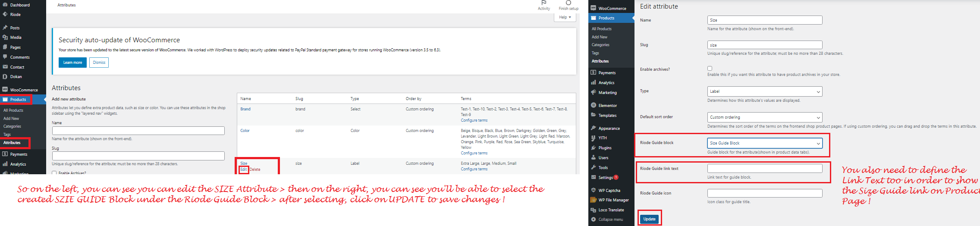Open All Products in the Edit attribute sidebar
Image resolution: width=980 pixels, height=226 pixels.
tap(602, 29)
